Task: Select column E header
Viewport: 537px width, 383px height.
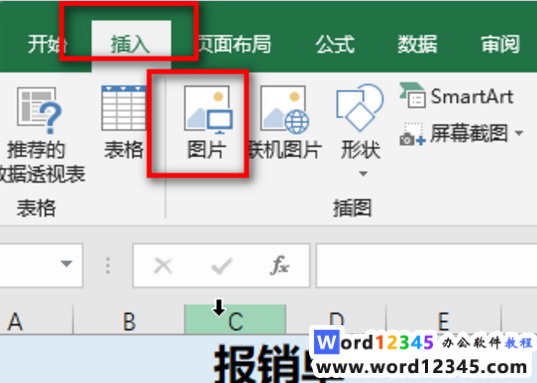Action: tap(443, 319)
